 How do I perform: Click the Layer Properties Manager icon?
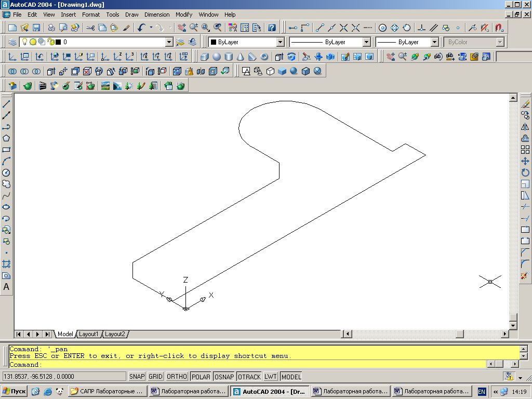(12, 42)
